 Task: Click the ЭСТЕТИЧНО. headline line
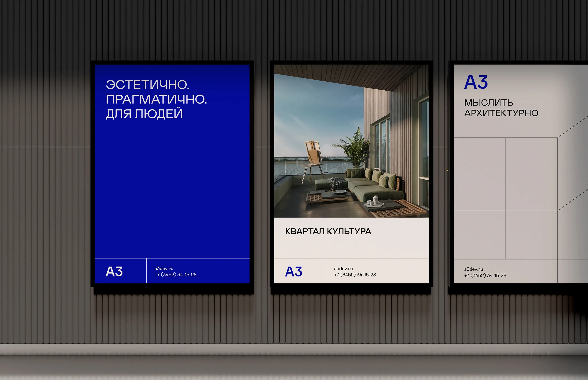tap(148, 85)
